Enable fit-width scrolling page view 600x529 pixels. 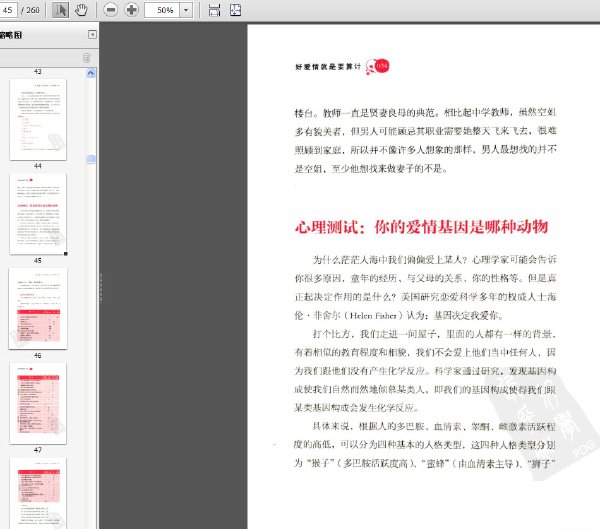(214, 10)
